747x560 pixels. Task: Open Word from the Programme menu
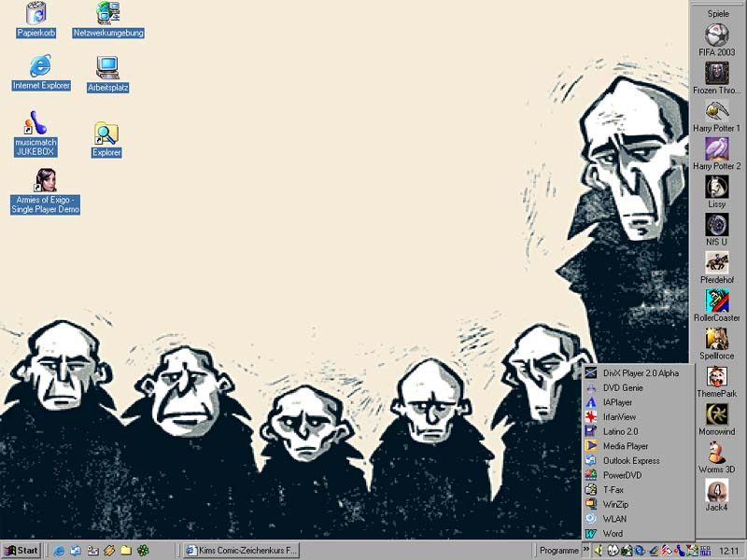coord(613,534)
